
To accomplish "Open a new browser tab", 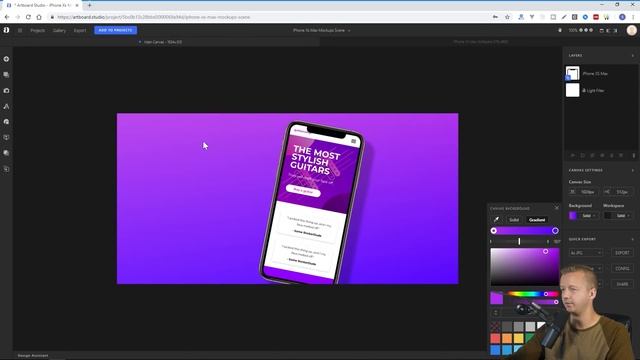I will coord(89,5).
